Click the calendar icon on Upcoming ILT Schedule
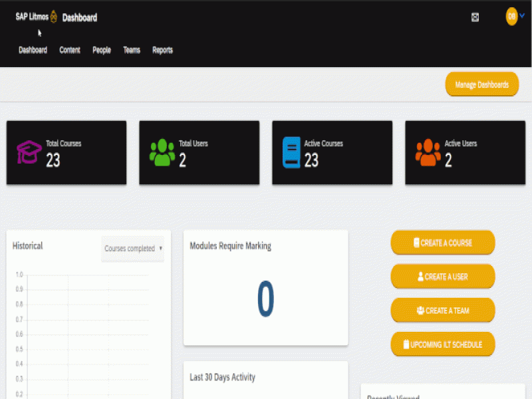The image size is (532, 399). pos(406,344)
